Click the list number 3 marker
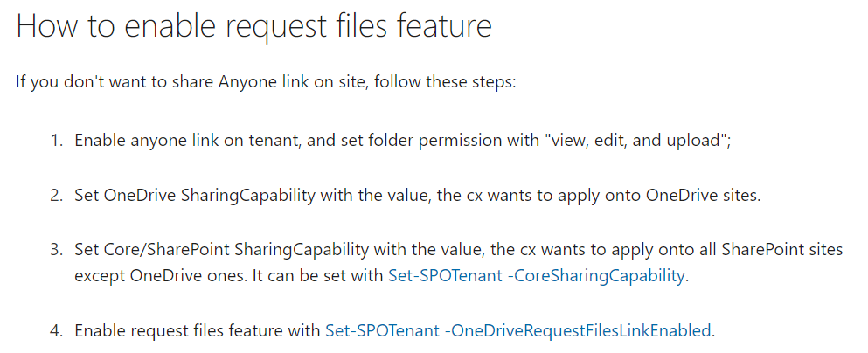This screenshot has width=868, height=353. (57, 250)
